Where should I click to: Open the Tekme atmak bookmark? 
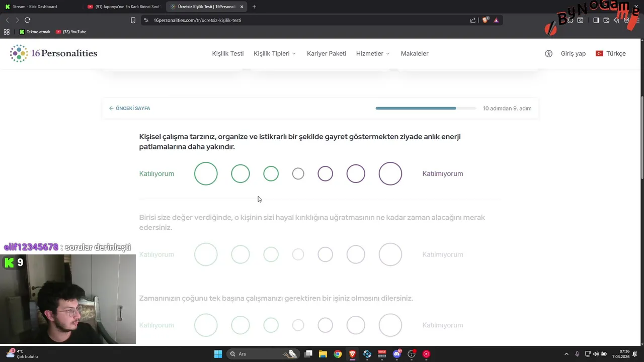pos(35,32)
